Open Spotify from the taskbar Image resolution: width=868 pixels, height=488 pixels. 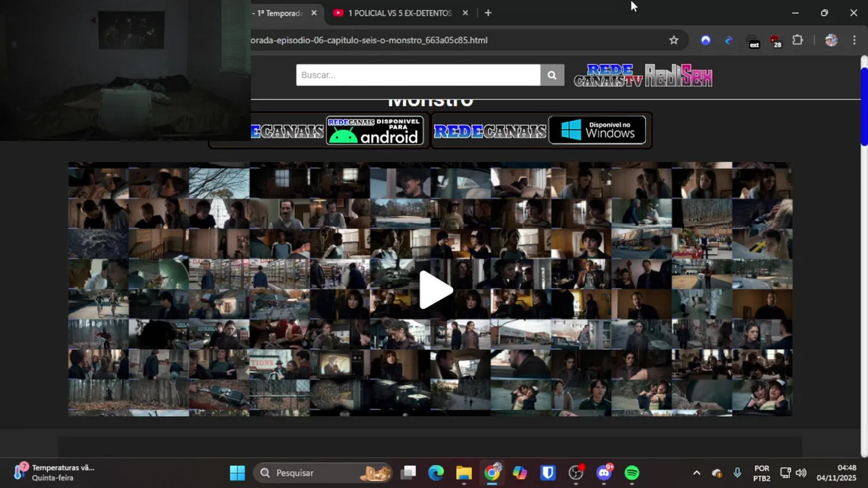(x=632, y=473)
